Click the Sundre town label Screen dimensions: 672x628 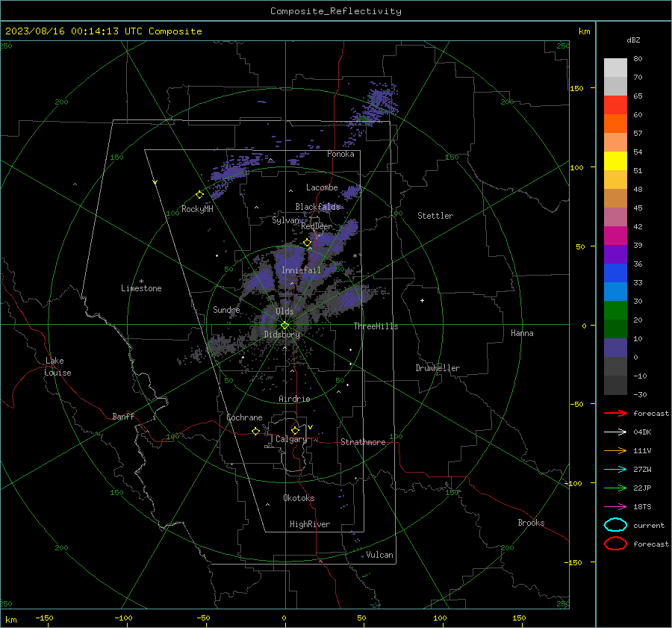point(226,309)
